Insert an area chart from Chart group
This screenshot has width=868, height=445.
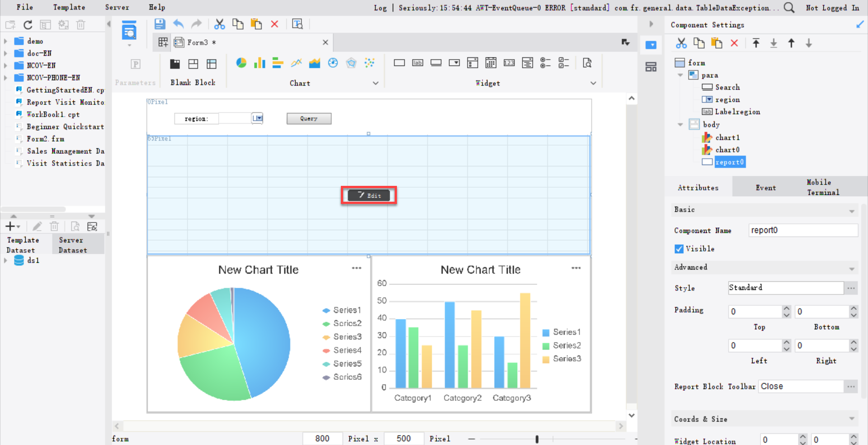(315, 63)
